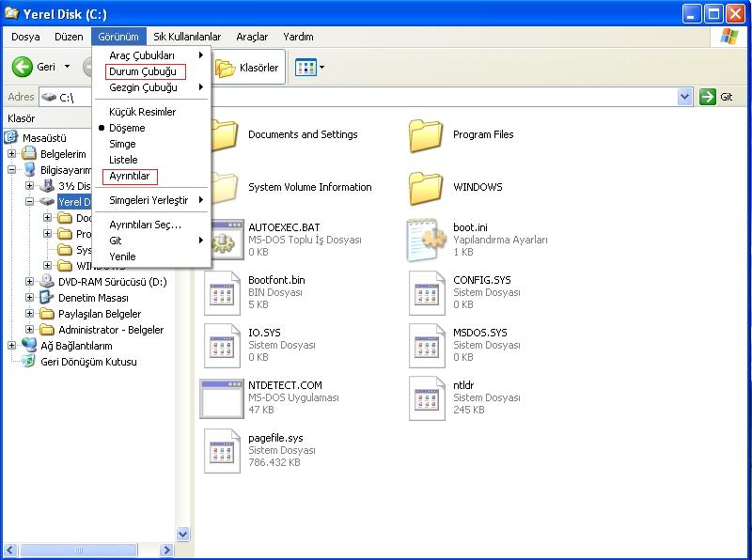Click the green Git go arrow icon
This screenshot has width=752, height=560.
(708, 97)
